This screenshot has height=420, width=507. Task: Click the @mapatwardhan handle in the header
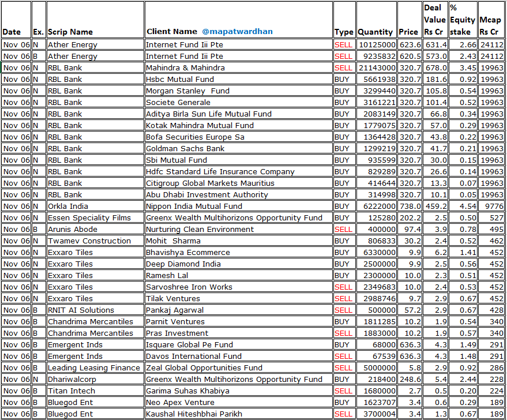tap(237, 32)
